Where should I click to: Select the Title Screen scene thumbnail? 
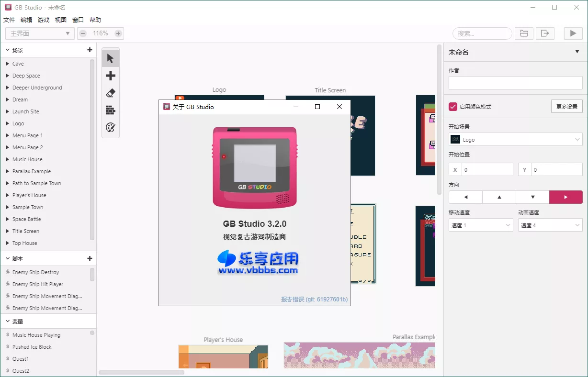pos(330,135)
